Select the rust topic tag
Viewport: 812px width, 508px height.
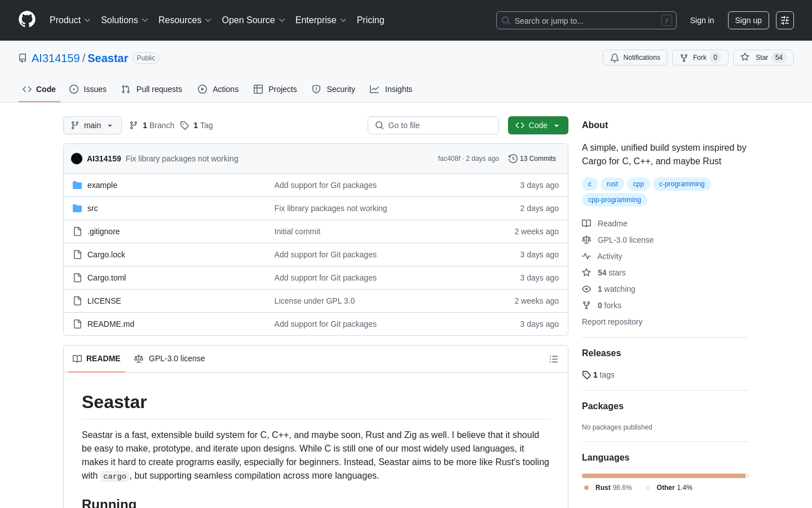point(612,184)
